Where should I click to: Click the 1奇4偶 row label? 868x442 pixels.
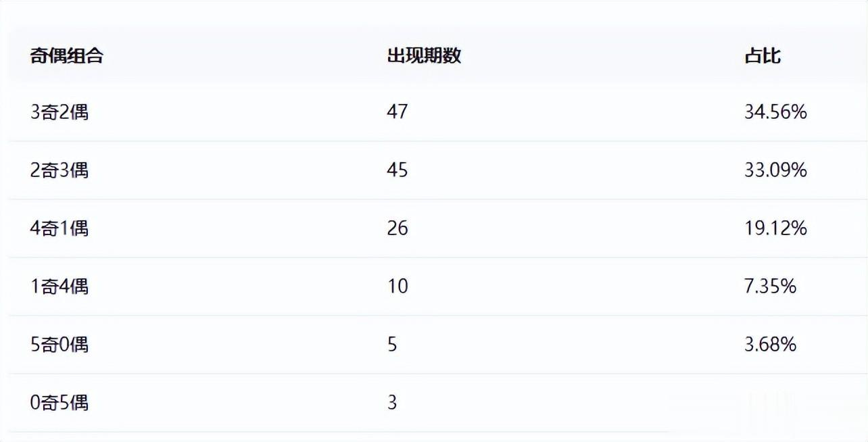tap(59, 287)
